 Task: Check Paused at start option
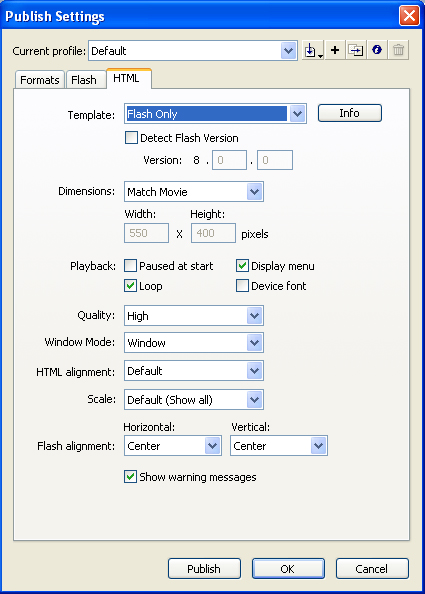click(x=130, y=266)
